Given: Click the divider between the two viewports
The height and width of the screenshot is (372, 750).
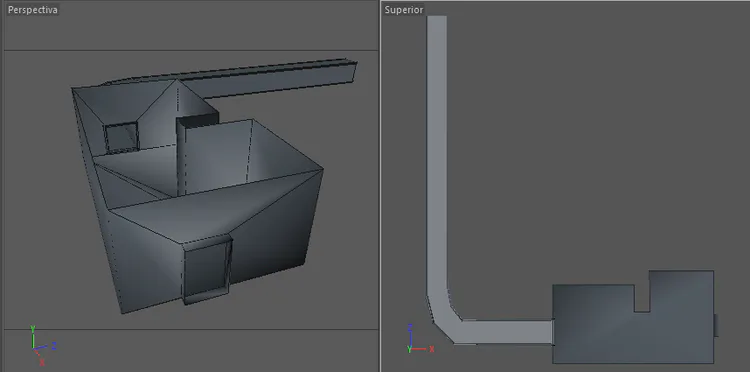Looking at the screenshot, I should tap(380, 186).
